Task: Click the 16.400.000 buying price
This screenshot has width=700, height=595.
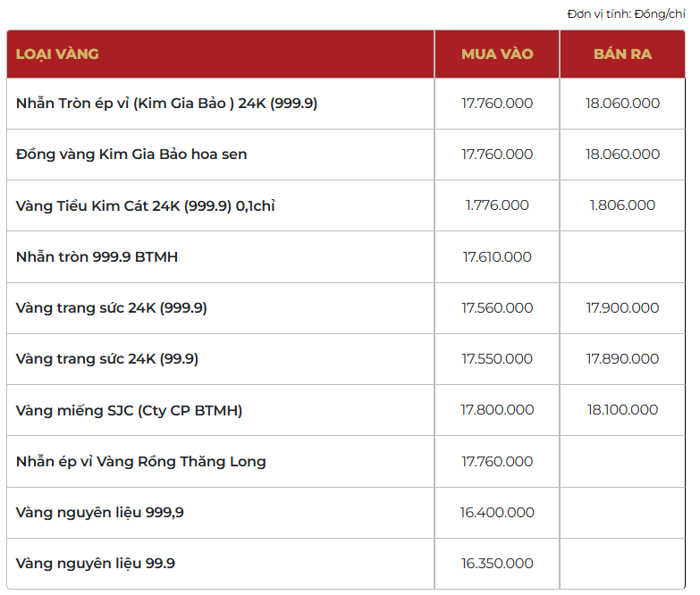Action: coord(497,513)
